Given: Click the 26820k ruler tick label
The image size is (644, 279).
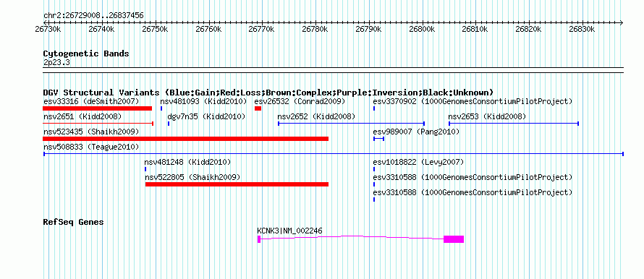Looking at the screenshot, I should click(529, 29).
